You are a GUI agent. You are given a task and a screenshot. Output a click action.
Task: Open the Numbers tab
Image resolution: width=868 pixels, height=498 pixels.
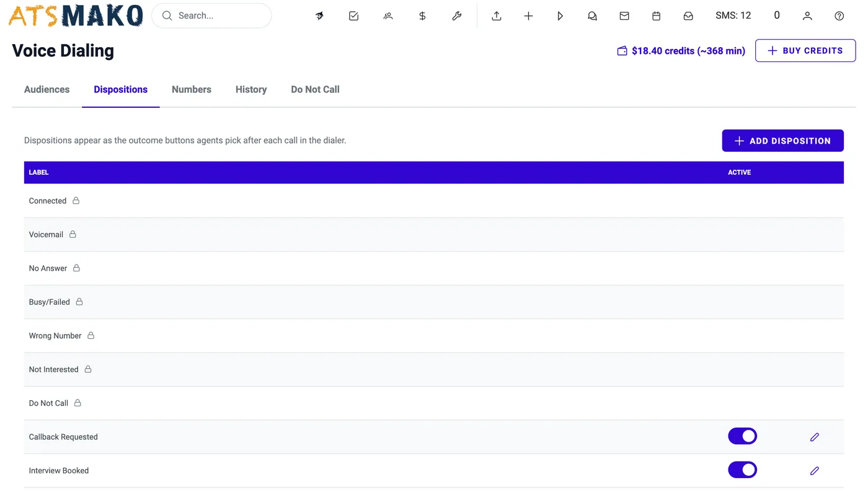click(192, 90)
